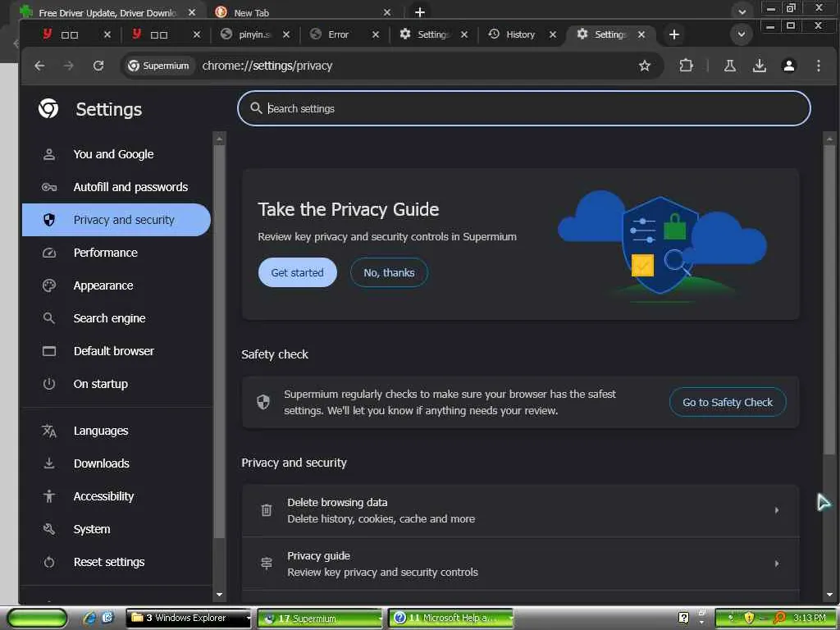Open the experiments flask icon

(x=729, y=66)
